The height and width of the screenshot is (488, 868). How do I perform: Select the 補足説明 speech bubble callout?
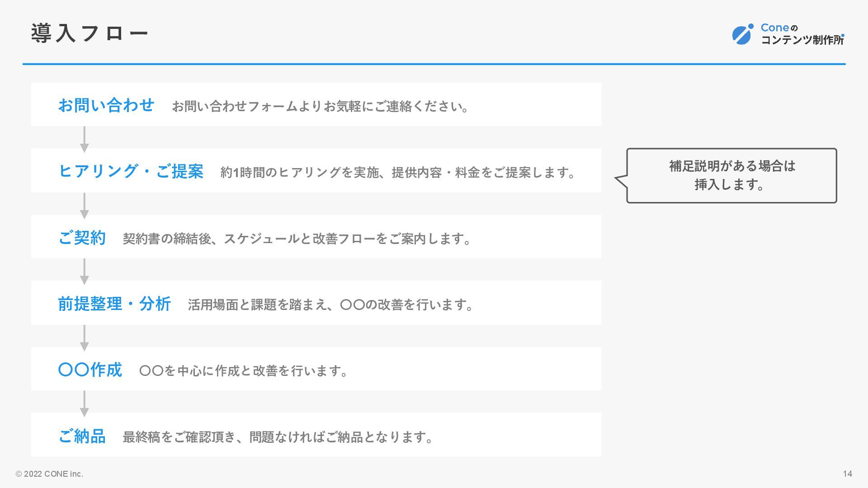pyautogui.click(x=731, y=175)
